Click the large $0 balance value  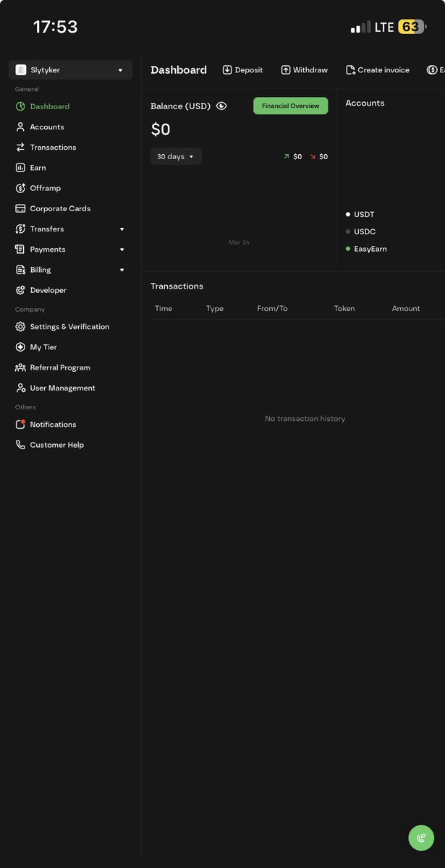(x=161, y=129)
